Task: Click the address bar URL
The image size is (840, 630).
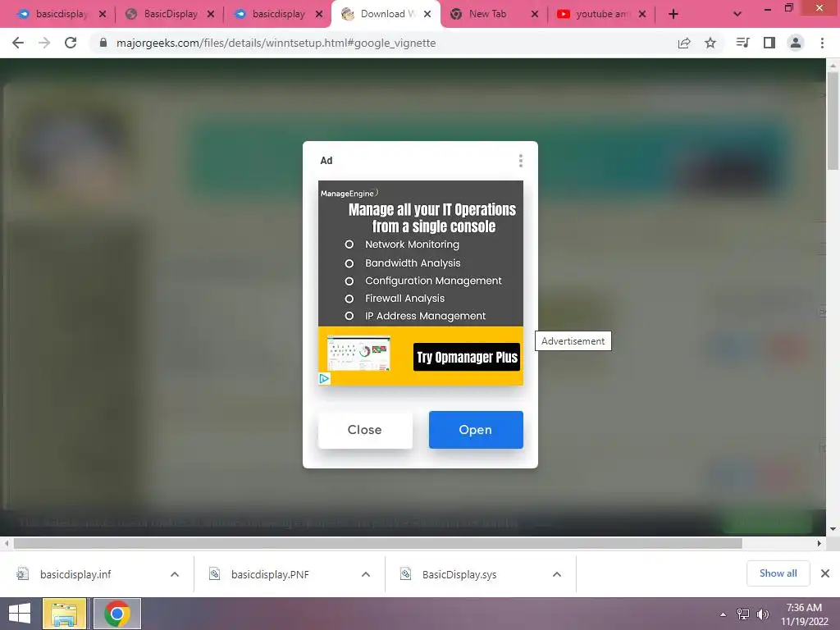Action: pyautogui.click(x=276, y=43)
